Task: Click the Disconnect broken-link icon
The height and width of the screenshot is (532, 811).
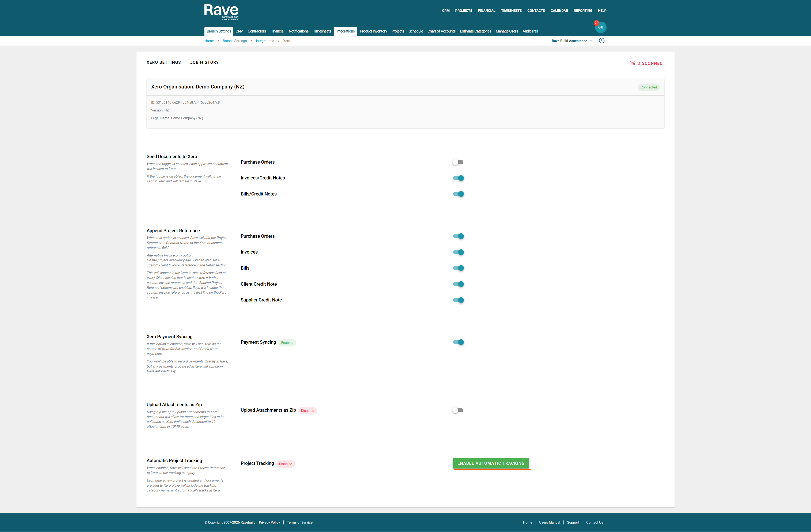Action: pyautogui.click(x=633, y=63)
